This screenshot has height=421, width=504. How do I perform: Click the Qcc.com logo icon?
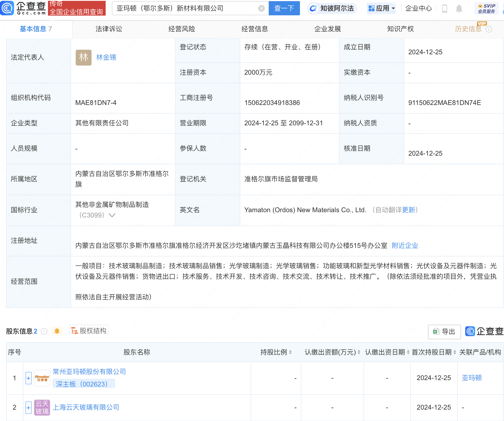point(7,8)
